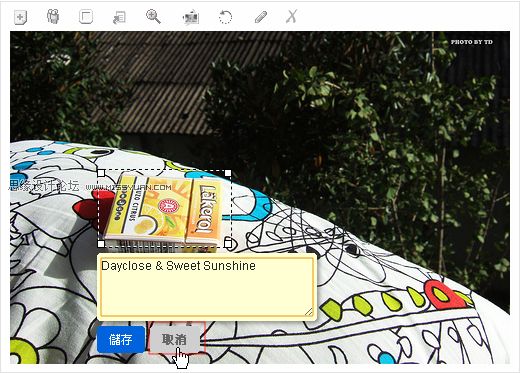Image resolution: width=522 pixels, height=373 pixels.
Task: Click the X delete icon in the toolbar
Action: [291, 16]
